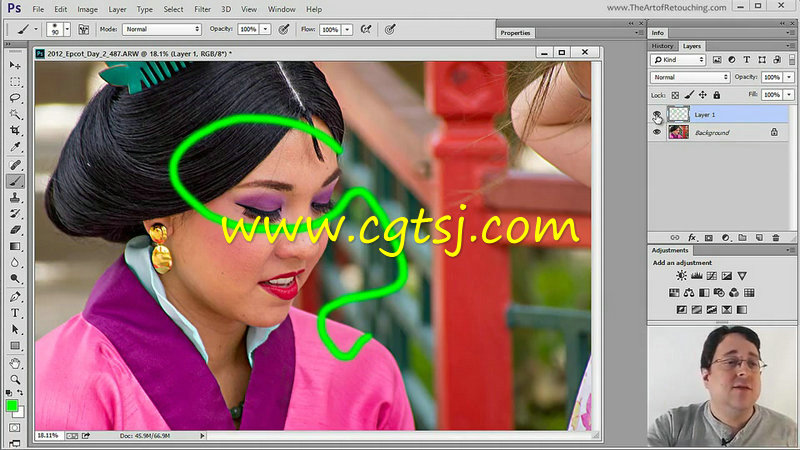Toggle layer filtering on/off switch
The image size is (800, 450).
(x=792, y=60)
